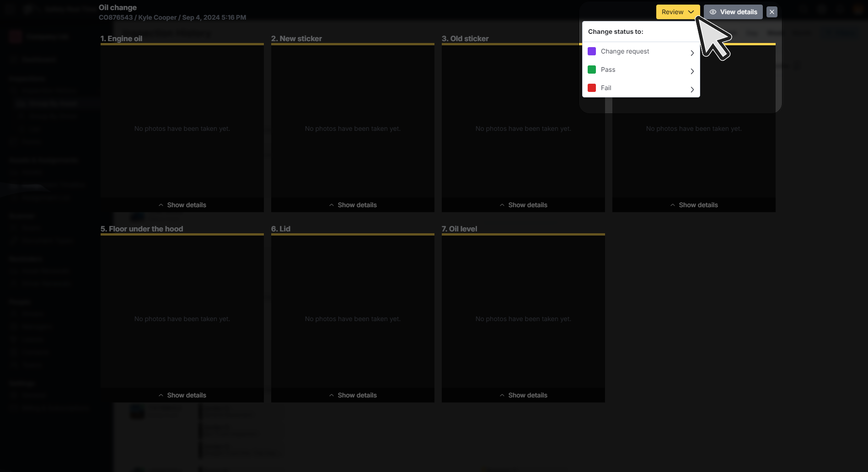
Task: Click the eye icon in View details
Action: [x=713, y=12]
